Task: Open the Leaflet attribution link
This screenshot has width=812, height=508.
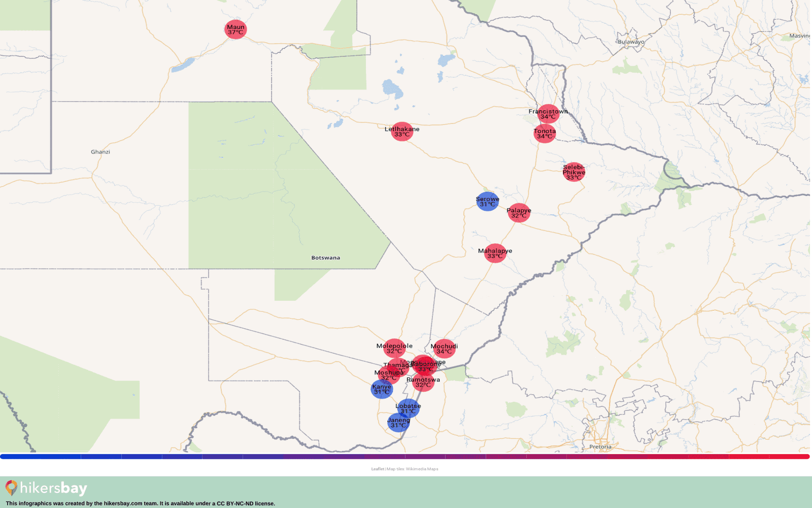Action: (378, 469)
